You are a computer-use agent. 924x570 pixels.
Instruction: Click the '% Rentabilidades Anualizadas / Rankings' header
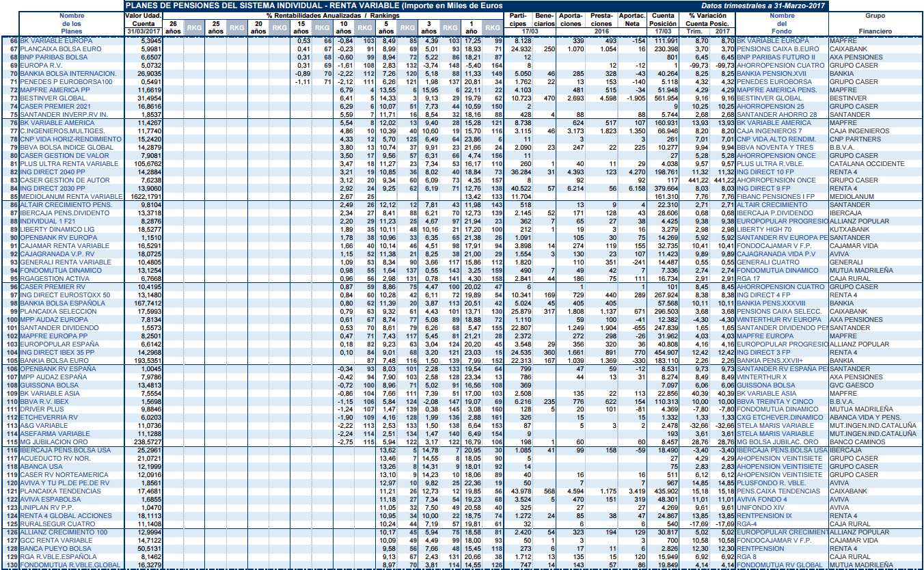[x=332, y=14]
